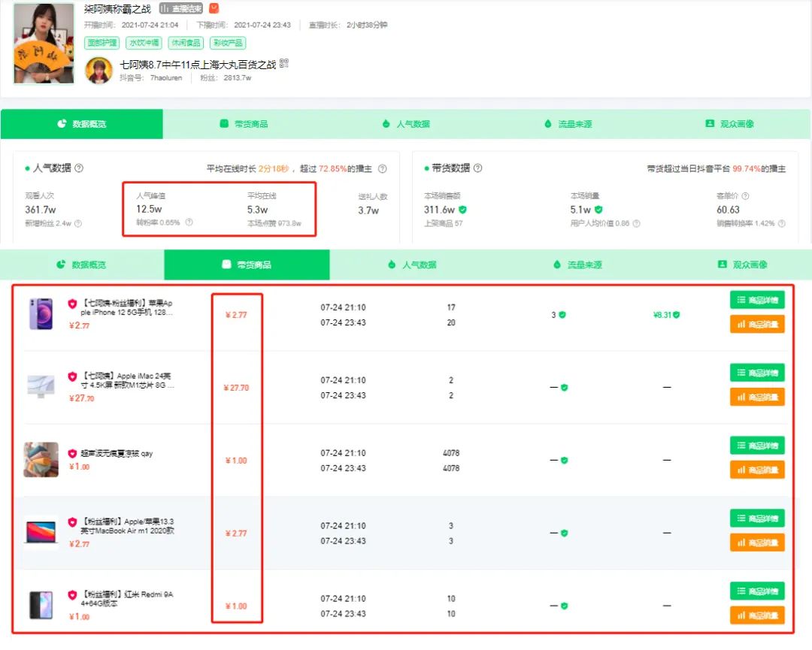Screen dimensions: 812x650
Task: Open 商品详情 for the 超声波无痕夏凉被 product
Action: (757, 446)
